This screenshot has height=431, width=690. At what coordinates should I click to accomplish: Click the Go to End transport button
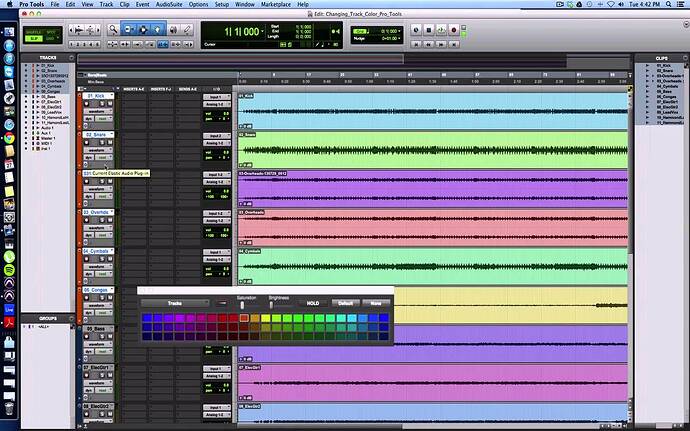click(x=454, y=44)
